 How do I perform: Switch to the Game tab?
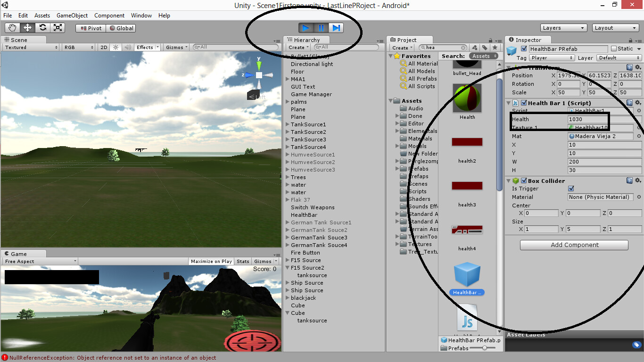[x=20, y=253]
